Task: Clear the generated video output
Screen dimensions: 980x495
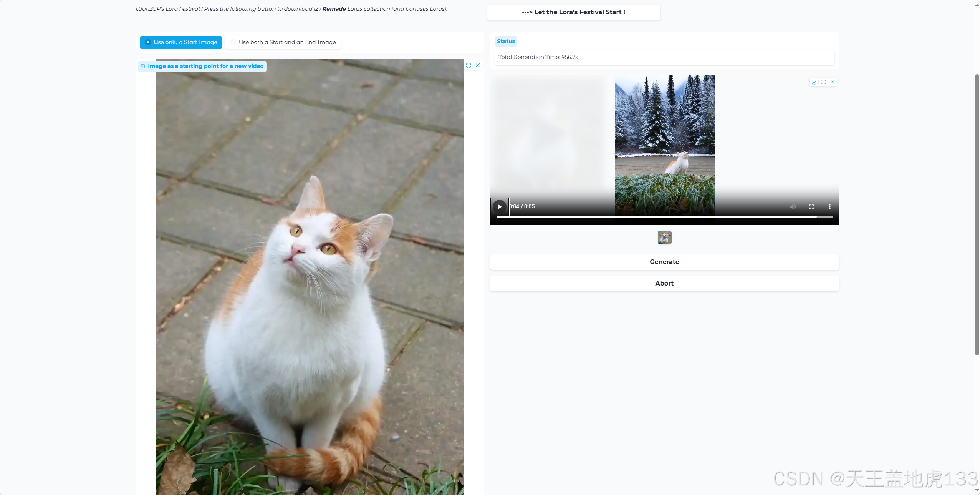Action: 832,82
